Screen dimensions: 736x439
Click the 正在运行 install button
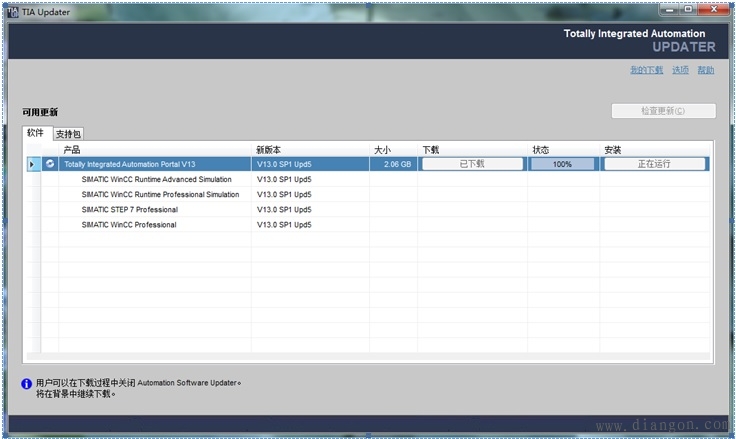654,164
